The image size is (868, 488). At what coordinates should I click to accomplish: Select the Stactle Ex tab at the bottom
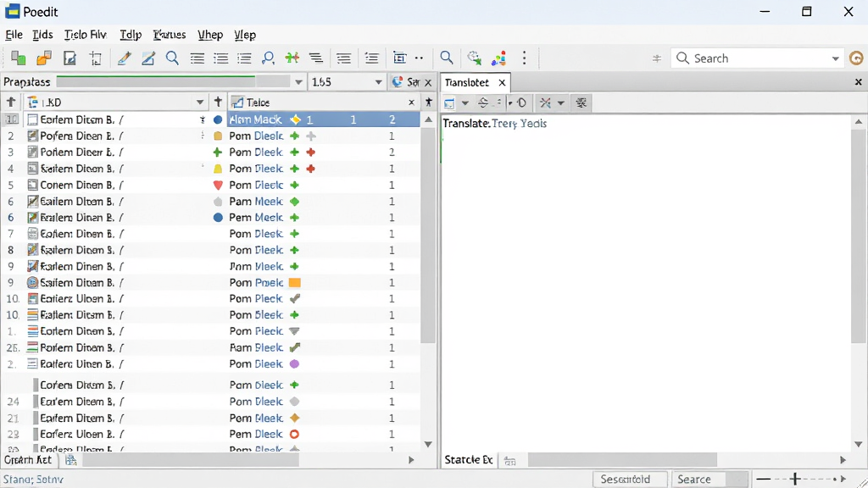click(468, 460)
